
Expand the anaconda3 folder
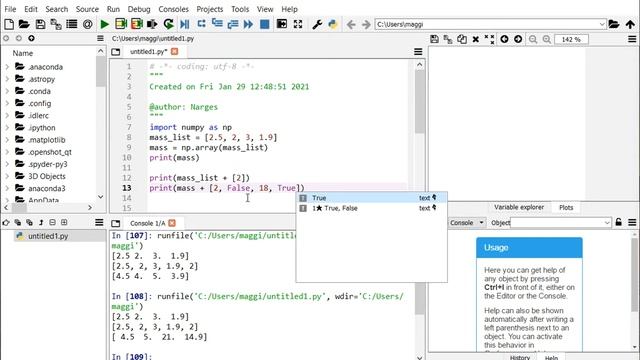(7, 188)
